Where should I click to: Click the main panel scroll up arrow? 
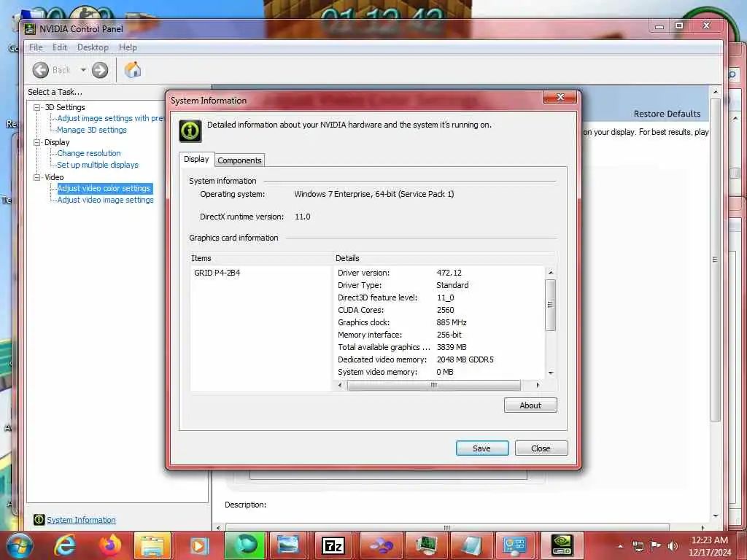[715, 91]
